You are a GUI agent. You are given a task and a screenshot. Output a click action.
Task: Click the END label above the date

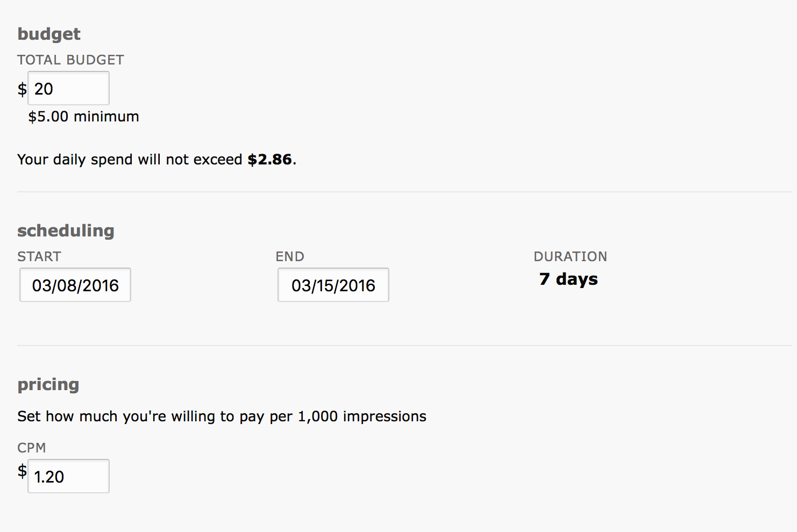290,256
